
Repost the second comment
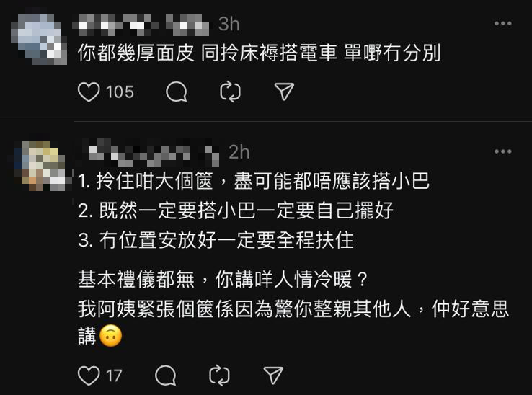[x=219, y=376]
